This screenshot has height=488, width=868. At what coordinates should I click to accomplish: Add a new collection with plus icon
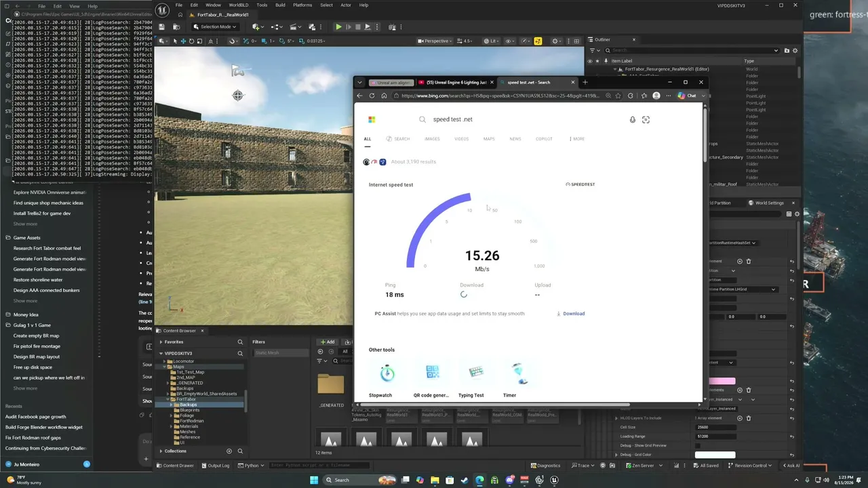229,451
